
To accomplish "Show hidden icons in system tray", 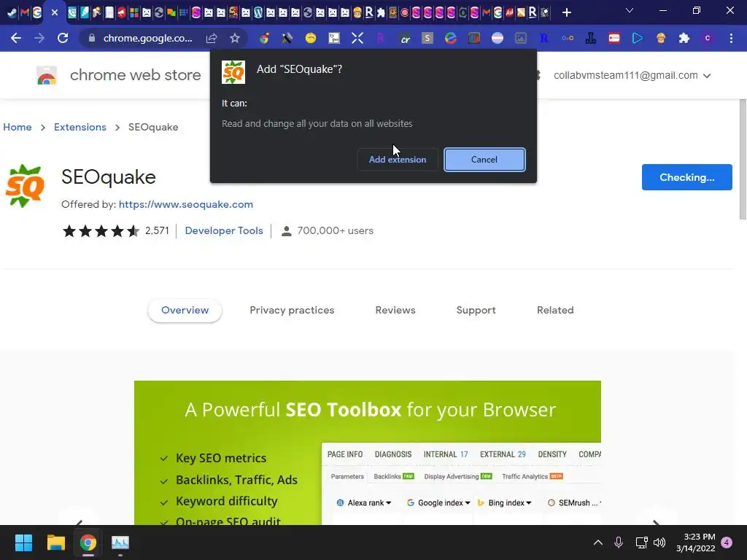I will 598,542.
